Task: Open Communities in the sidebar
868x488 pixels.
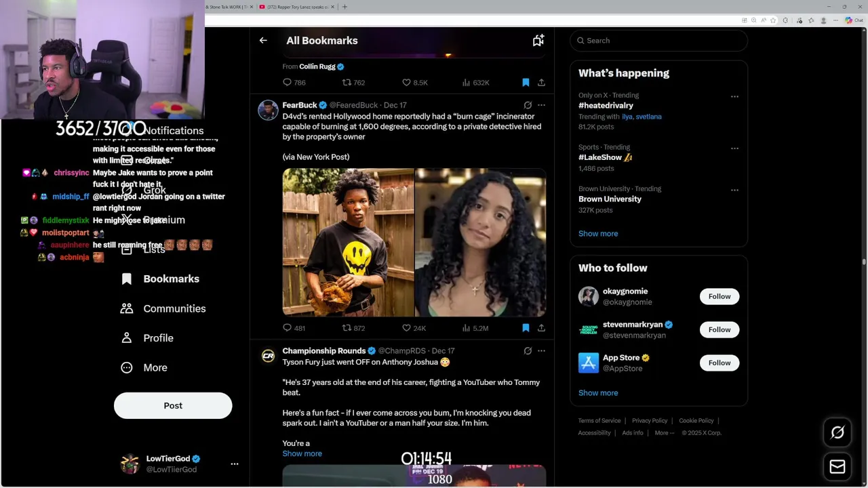Action: tap(163, 308)
